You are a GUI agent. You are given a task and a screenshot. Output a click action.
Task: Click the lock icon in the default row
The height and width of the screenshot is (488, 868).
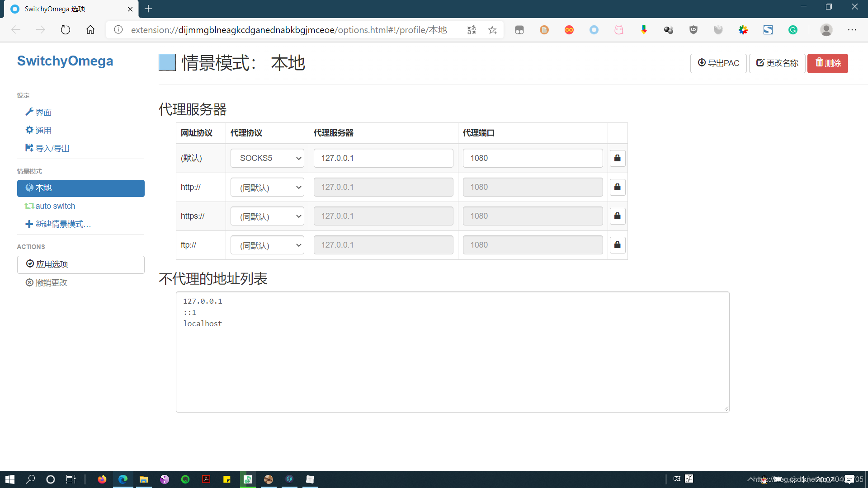[x=617, y=158]
